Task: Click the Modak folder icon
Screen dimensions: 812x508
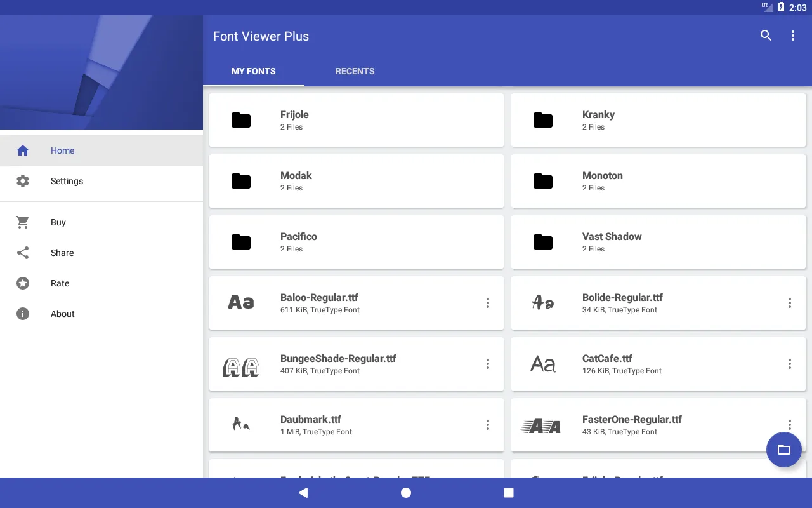Action: coord(241,181)
